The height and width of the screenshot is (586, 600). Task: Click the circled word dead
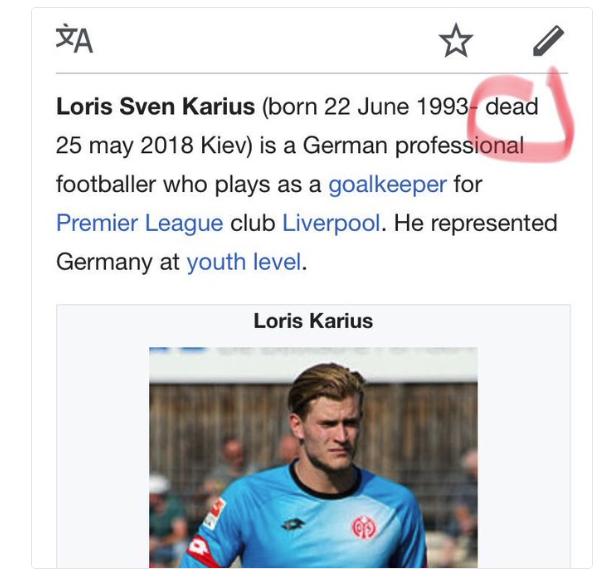[x=512, y=107]
